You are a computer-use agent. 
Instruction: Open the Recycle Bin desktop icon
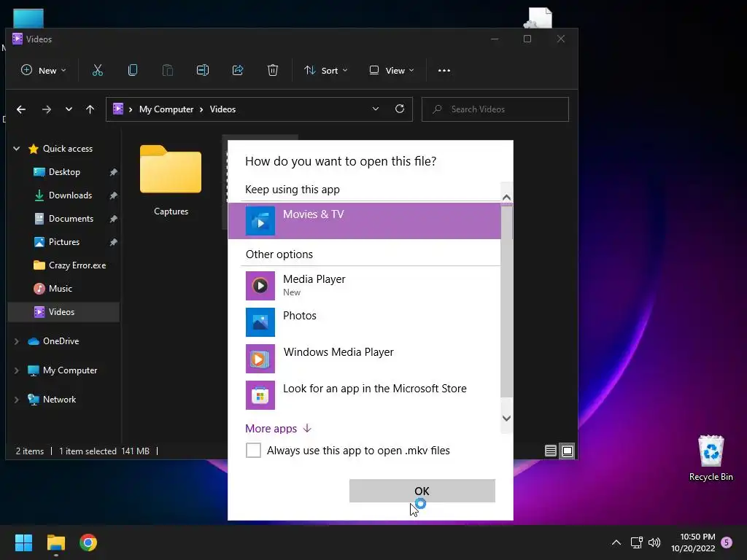(x=711, y=458)
